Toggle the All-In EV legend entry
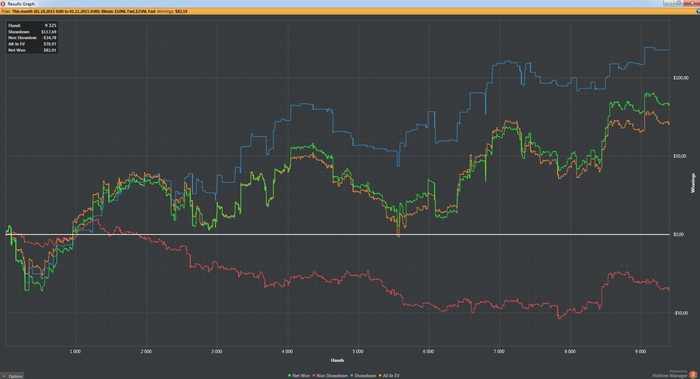The height and width of the screenshot is (379, 700). [x=389, y=376]
